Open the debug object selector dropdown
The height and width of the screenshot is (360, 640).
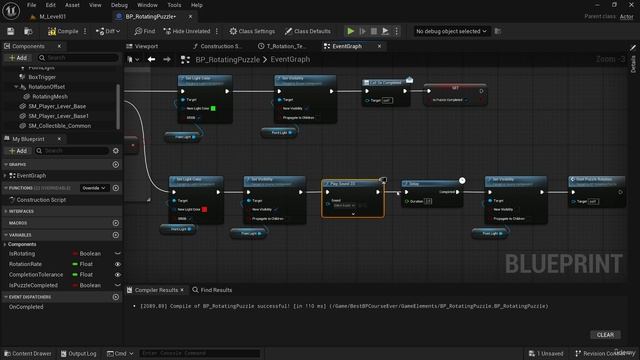tap(451, 31)
